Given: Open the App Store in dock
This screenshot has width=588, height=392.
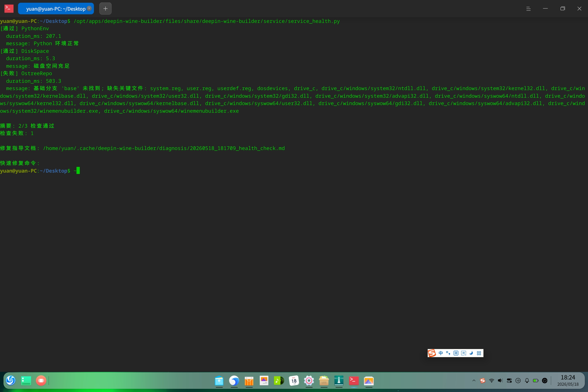Looking at the screenshot, I should pos(249,381).
